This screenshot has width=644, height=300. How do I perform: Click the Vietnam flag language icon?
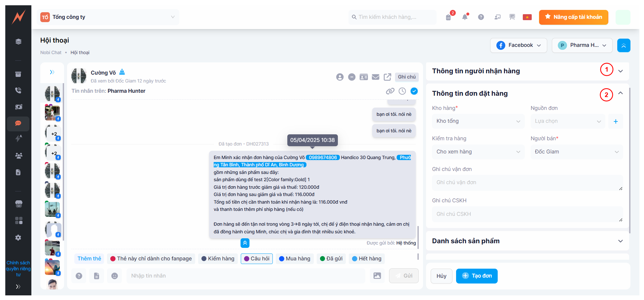click(527, 17)
